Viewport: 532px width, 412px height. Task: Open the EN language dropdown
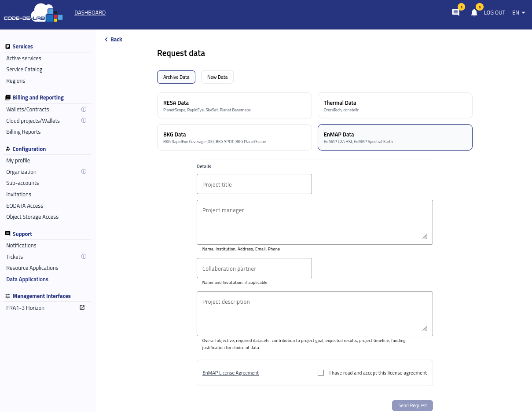(518, 13)
